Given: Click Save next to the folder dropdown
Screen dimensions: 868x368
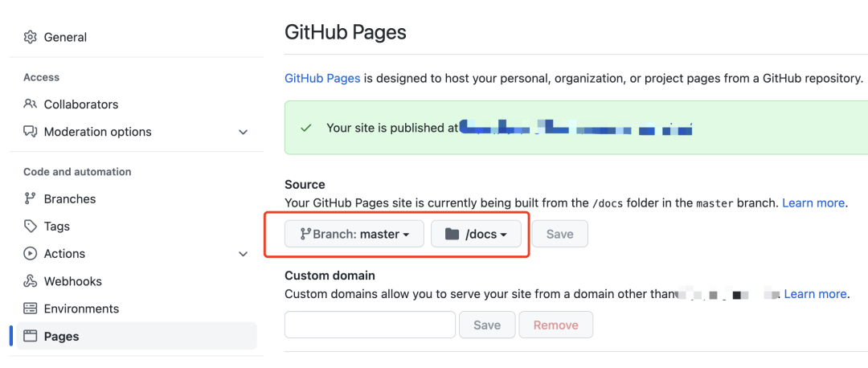Looking at the screenshot, I should [x=559, y=234].
